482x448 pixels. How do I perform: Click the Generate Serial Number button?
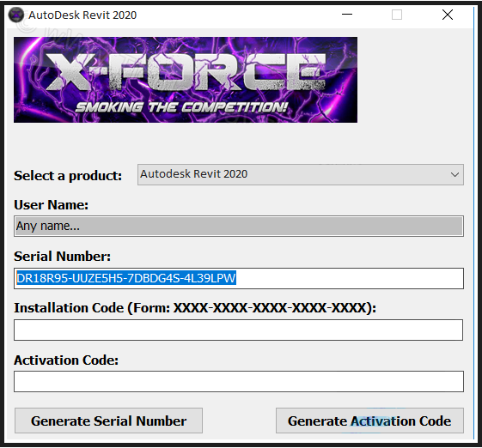tap(108, 421)
